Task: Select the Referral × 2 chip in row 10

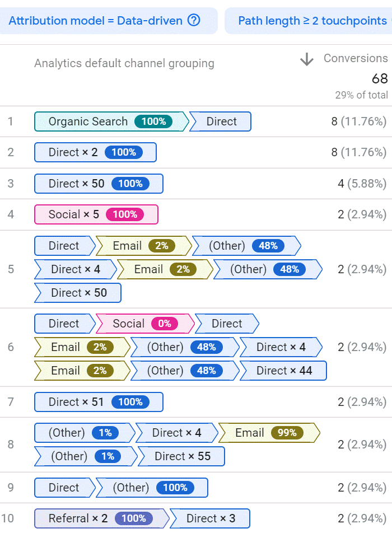Action: click(101, 518)
